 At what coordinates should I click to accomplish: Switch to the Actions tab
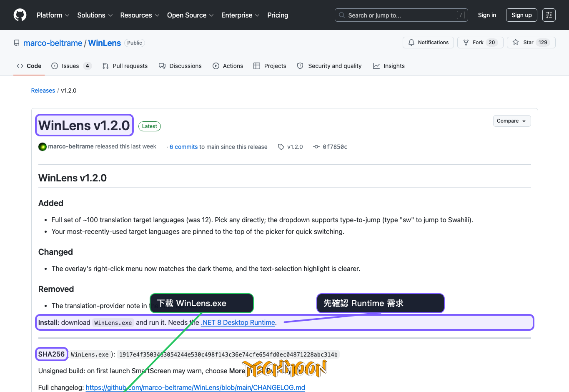point(228,66)
